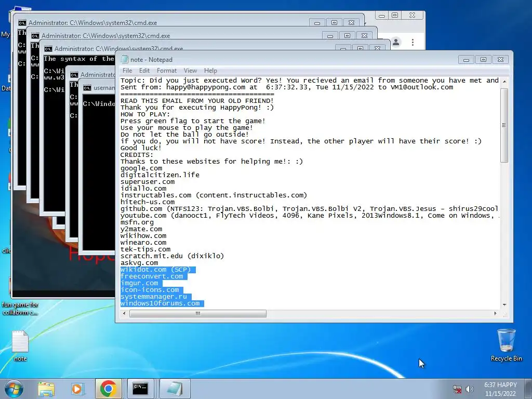The image size is (532, 399).
Task: Click the third cmd.exe window title icon
Action: (48, 48)
